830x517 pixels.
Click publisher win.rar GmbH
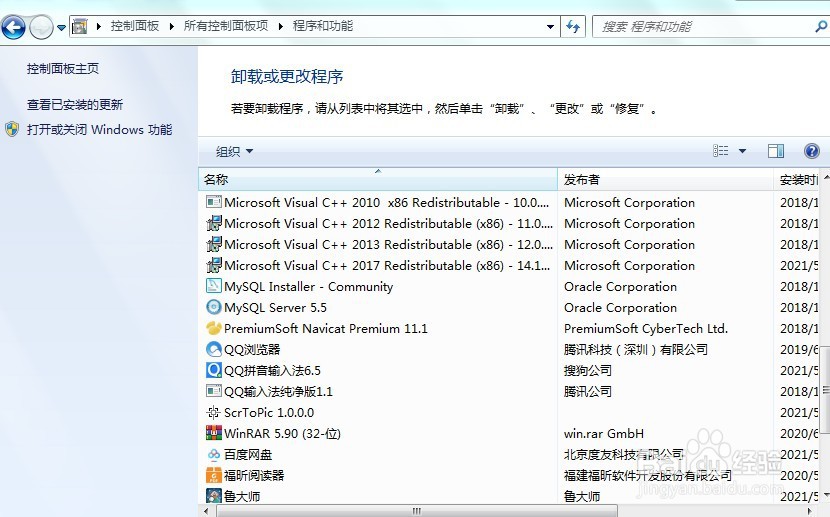pos(603,433)
